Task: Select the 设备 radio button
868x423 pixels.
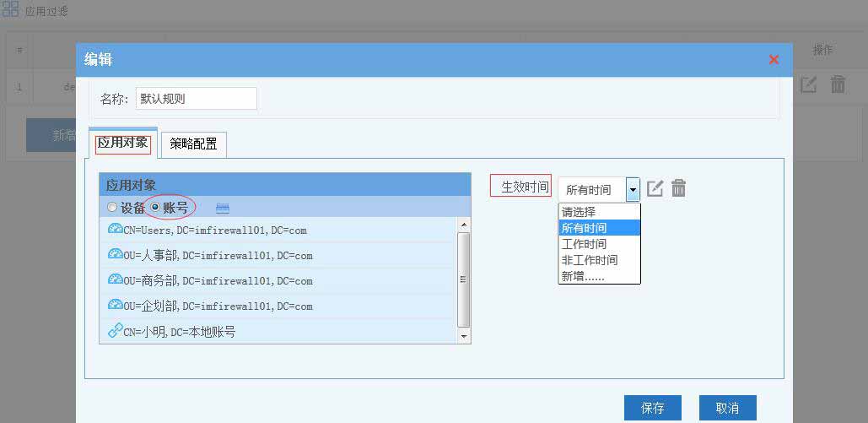Action: [x=112, y=208]
